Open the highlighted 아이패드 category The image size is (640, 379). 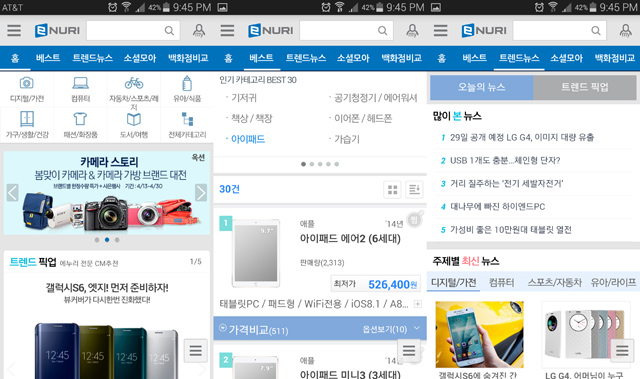(248, 139)
